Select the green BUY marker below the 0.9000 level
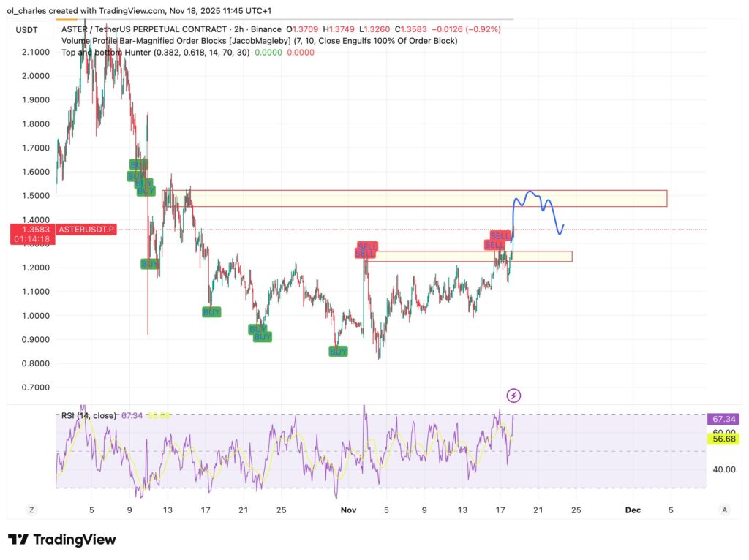This screenshot has width=749, height=560. click(x=336, y=351)
